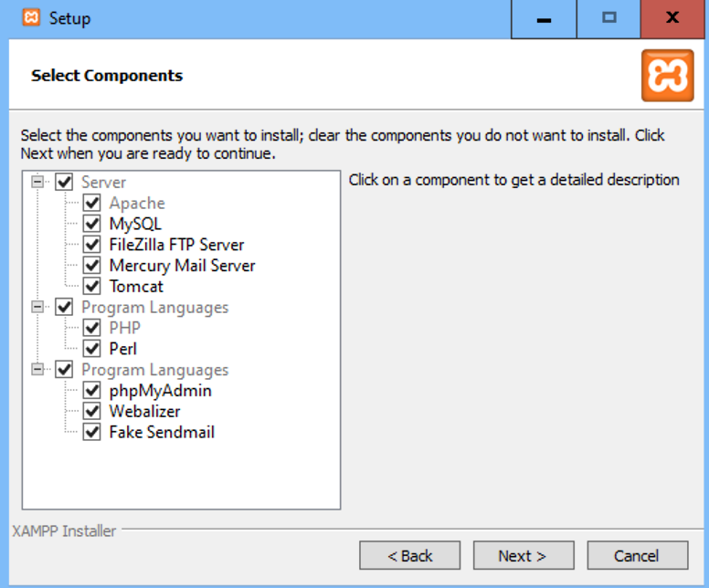
Task: Select the PHP tree item label
Action: [125, 328]
